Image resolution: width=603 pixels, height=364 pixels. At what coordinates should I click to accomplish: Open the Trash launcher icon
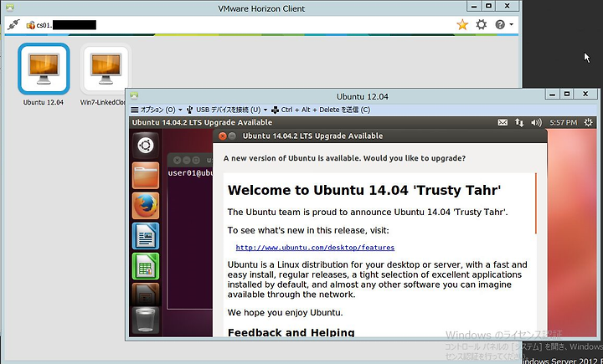(x=146, y=320)
